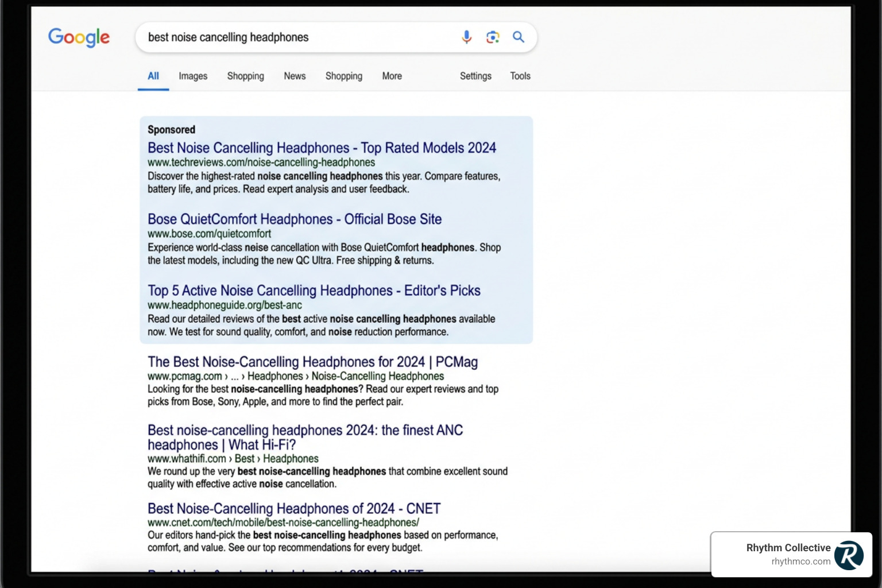Click the Google logo

coord(79,37)
